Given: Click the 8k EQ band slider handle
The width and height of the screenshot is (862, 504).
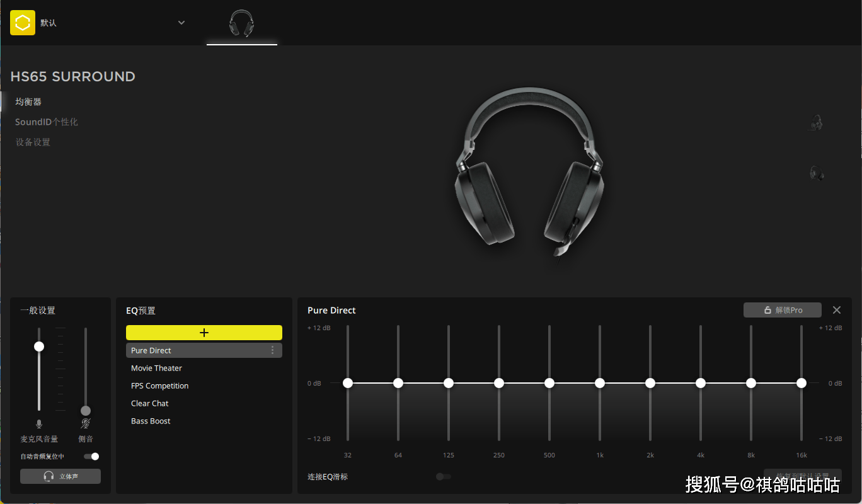Looking at the screenshot, I should [751, 383].
